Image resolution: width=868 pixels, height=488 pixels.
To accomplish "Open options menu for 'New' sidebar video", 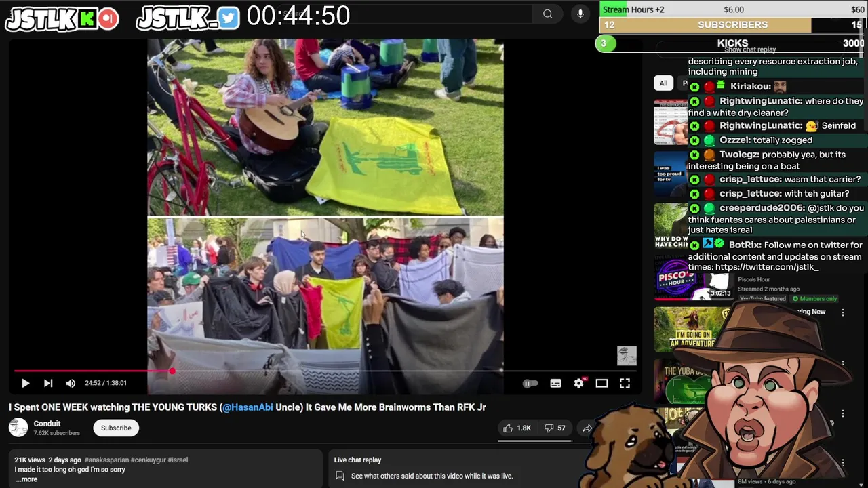I will (843, 312).
